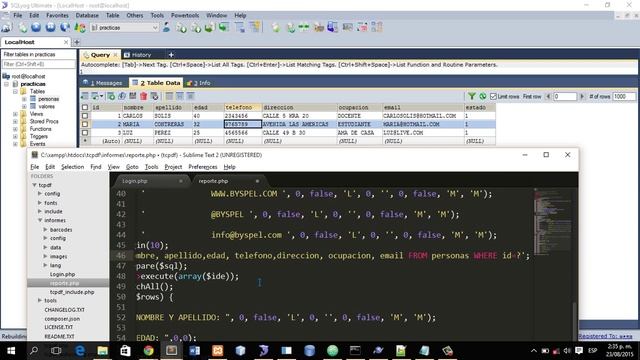This screenshot has width=640, height=360.
Task: Click the # of rows input field
Action: pos(624,96)
